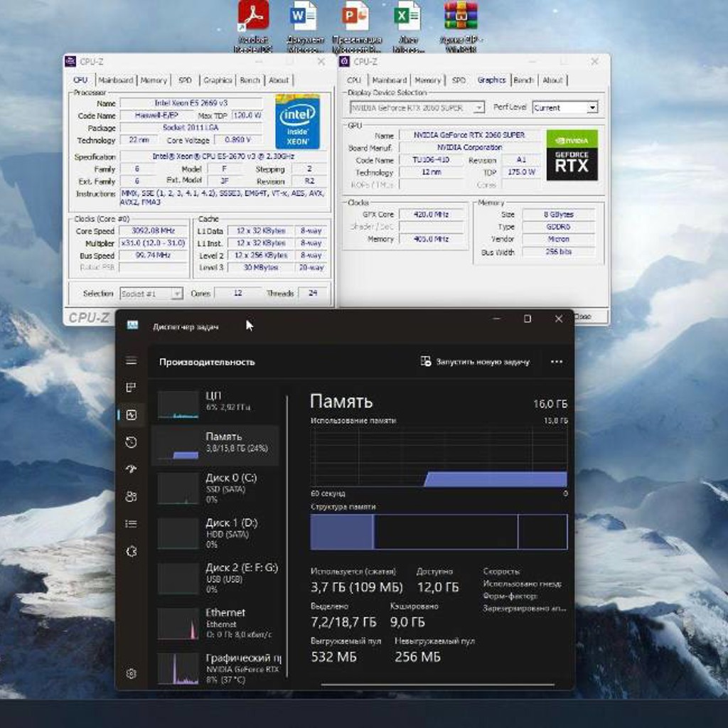728x728 pixels.
Task: Click GPU TDP 175.0 W value
Action: [521, 172]
